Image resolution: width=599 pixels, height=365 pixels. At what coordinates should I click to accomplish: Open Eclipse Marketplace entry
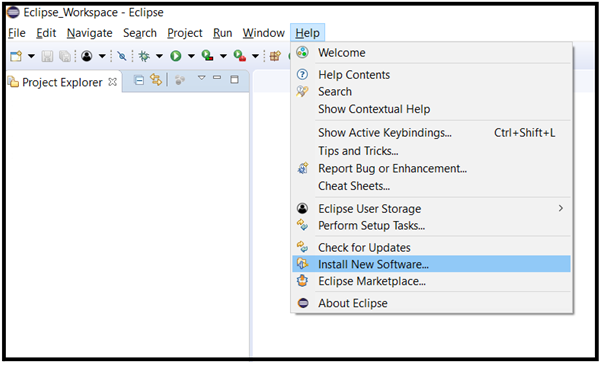[431, 281]
